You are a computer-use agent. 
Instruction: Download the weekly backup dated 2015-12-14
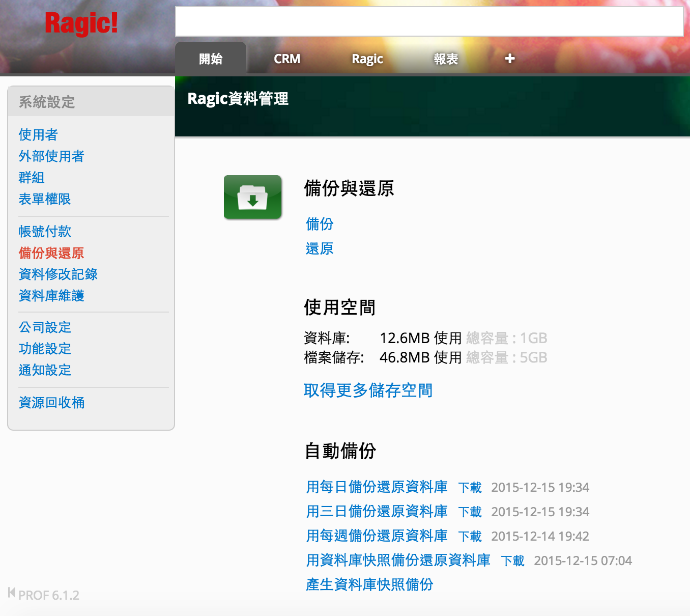pyautogui.click(x=469, y=536)
